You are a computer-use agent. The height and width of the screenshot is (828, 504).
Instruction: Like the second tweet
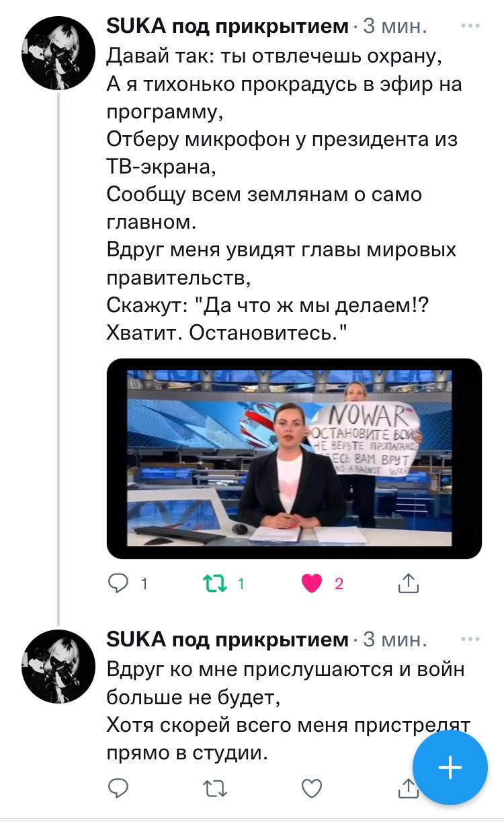[x=312, y=788]
